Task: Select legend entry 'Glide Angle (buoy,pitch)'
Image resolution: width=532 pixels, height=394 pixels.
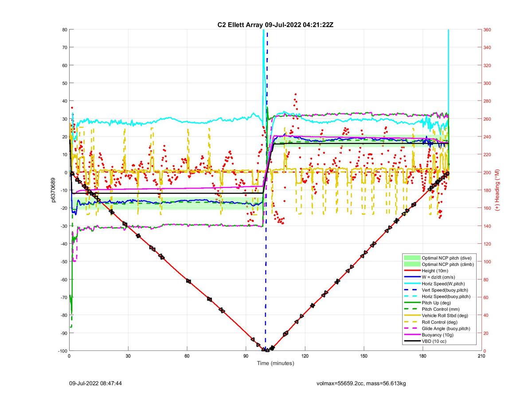Action: click(x=447, y=328)
